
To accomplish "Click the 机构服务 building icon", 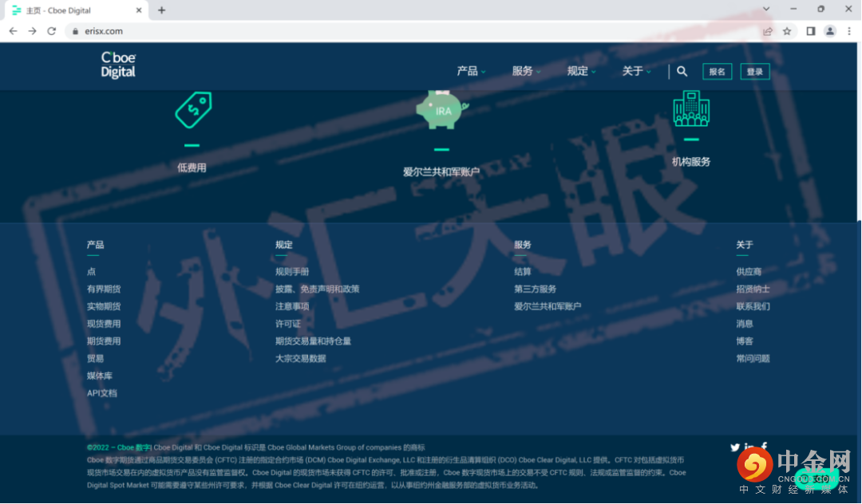I will [x=691, y=108].
